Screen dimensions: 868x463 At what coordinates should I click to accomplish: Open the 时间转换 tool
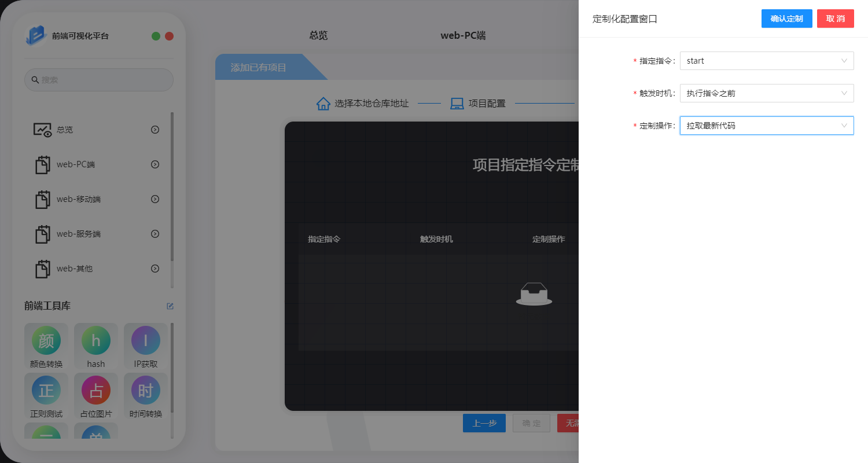[x=146, y=396]
